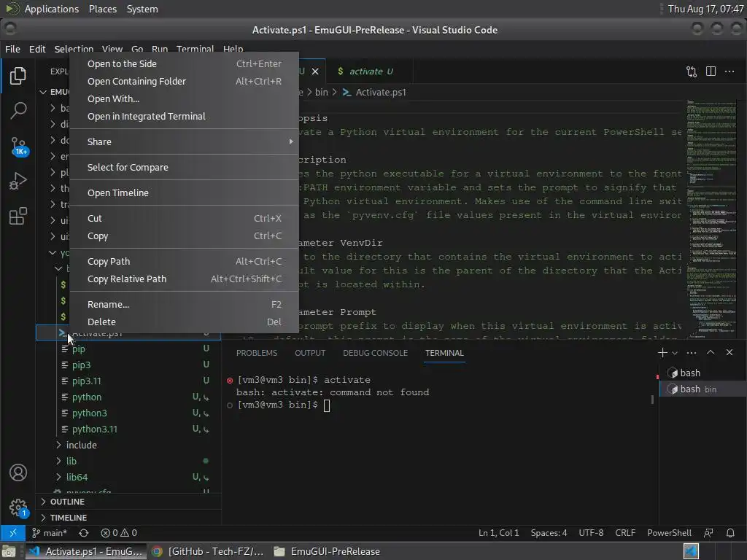Open the pip3.11 file
Image resolution: width=747 pixels, height=560 pixels.
[128, 381]
